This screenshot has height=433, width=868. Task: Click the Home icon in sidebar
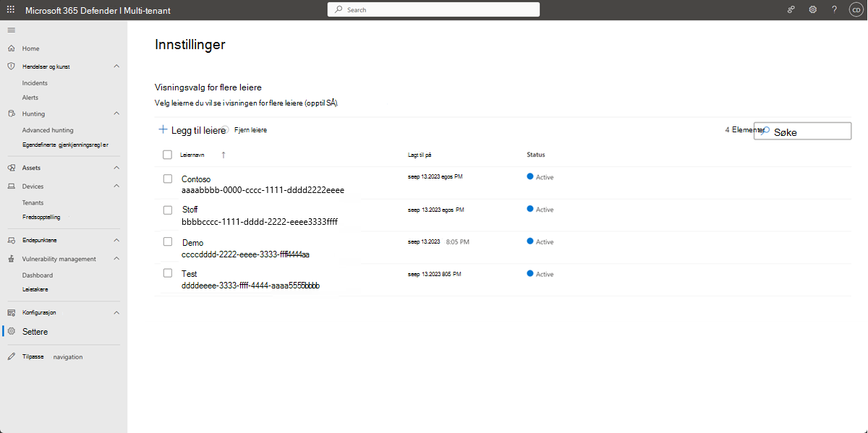click(11, 48)
